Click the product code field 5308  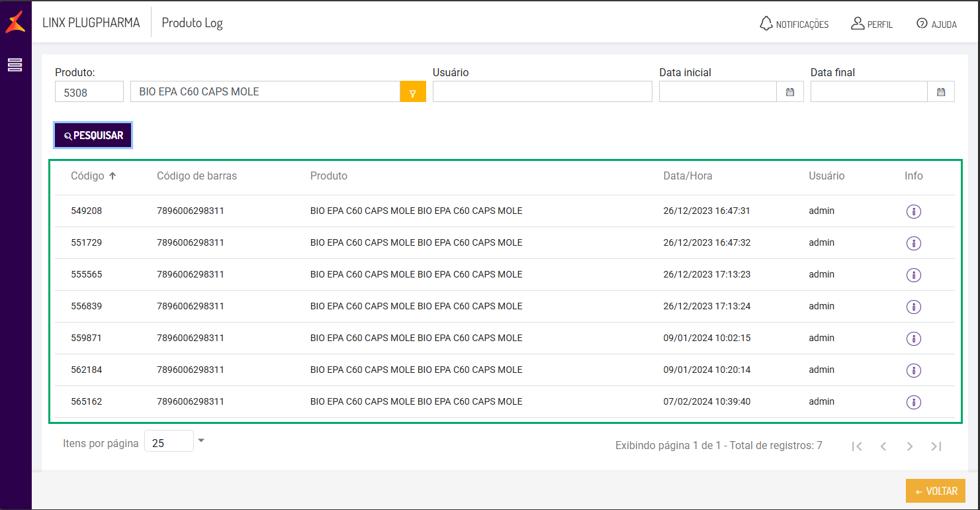pos(89,92)
